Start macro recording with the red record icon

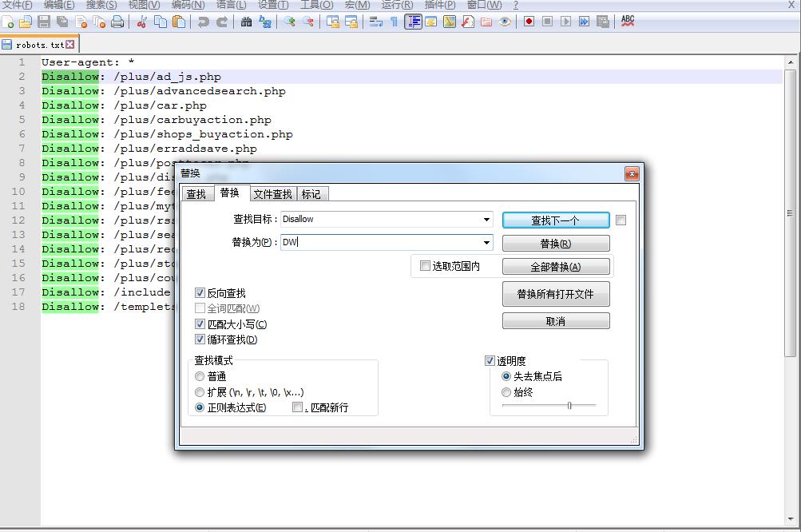530,22
